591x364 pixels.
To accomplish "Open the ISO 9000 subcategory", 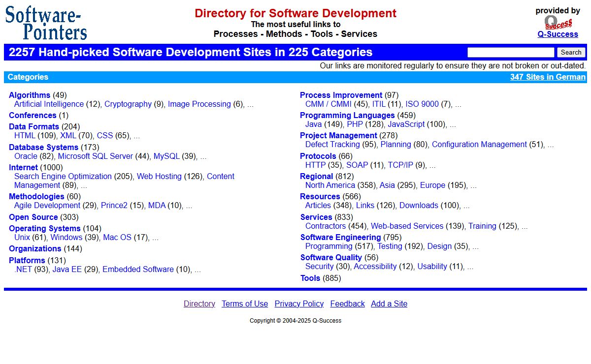I will pos(422,104).
